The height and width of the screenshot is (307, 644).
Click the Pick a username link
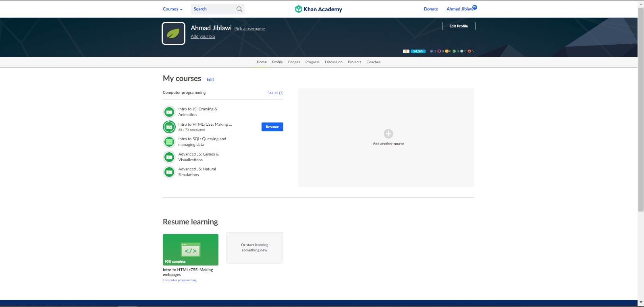pyautogui.click(x=249, y=29)
